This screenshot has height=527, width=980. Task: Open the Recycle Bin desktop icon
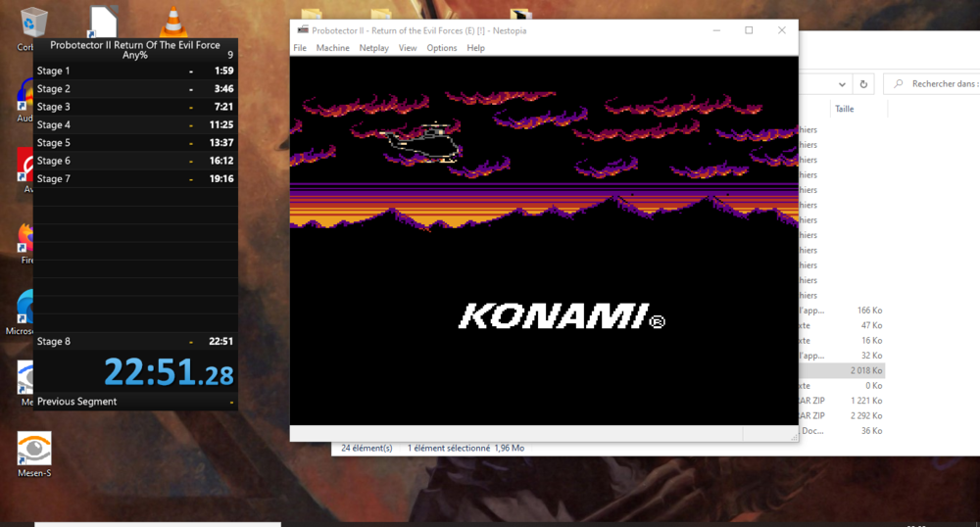click(32, 24)
